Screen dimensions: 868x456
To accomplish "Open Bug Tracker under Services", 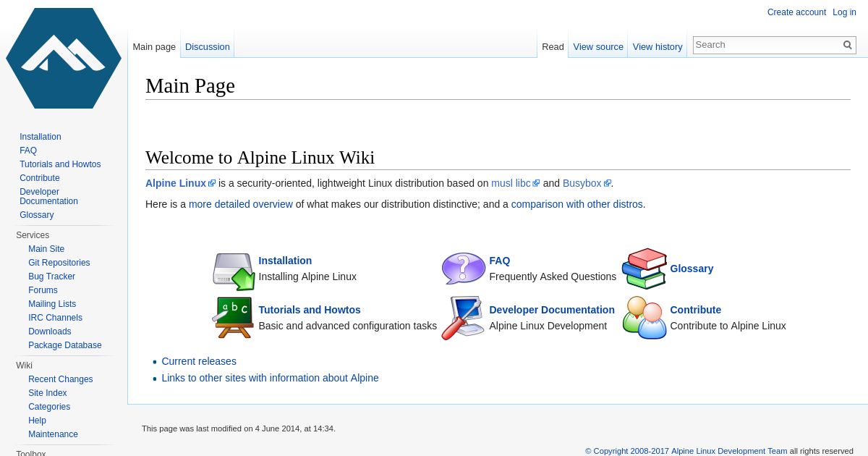I will (51, 276).
